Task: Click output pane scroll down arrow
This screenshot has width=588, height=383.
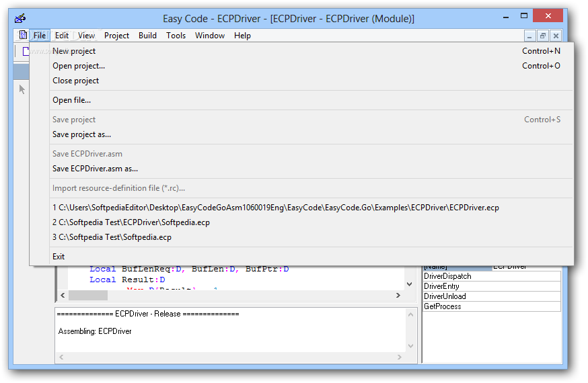Action: point(410,346)
